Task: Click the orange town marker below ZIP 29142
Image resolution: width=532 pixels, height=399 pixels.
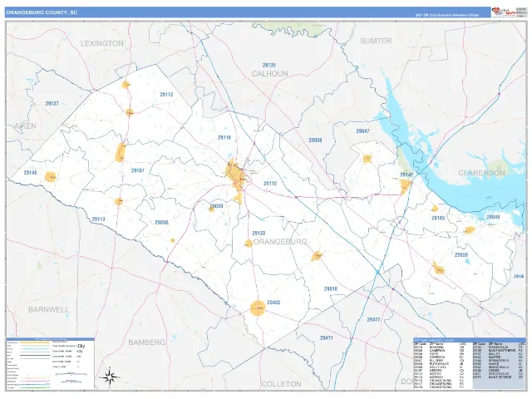Action: pyautogui.click(x=405, y=185)
